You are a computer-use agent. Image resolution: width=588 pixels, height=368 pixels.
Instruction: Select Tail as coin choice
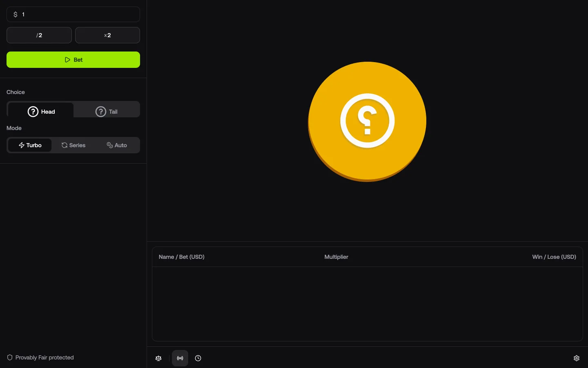pyautogui.click(x=107, y=111)
